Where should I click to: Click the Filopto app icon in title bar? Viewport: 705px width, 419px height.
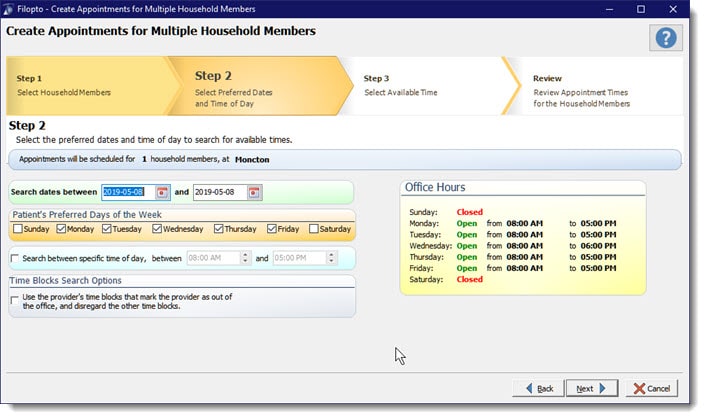pyautogui.click(x=8, y=9)
